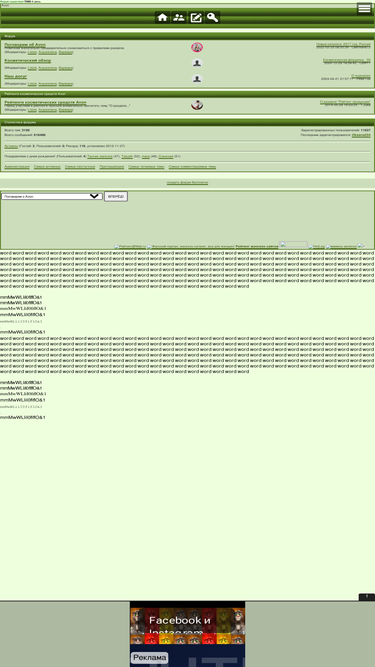Click the key login icon
The image size is (375, 667).
pos(212,17)
